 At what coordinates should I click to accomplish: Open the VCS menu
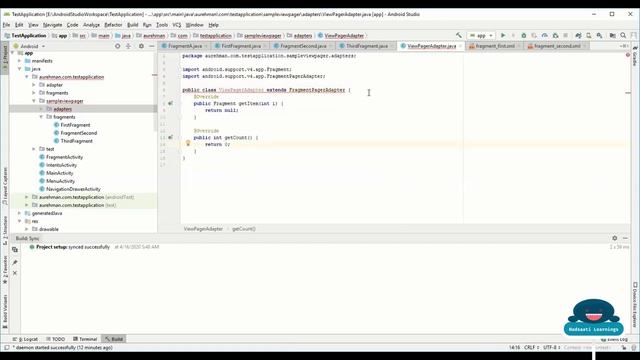(176, 25)
